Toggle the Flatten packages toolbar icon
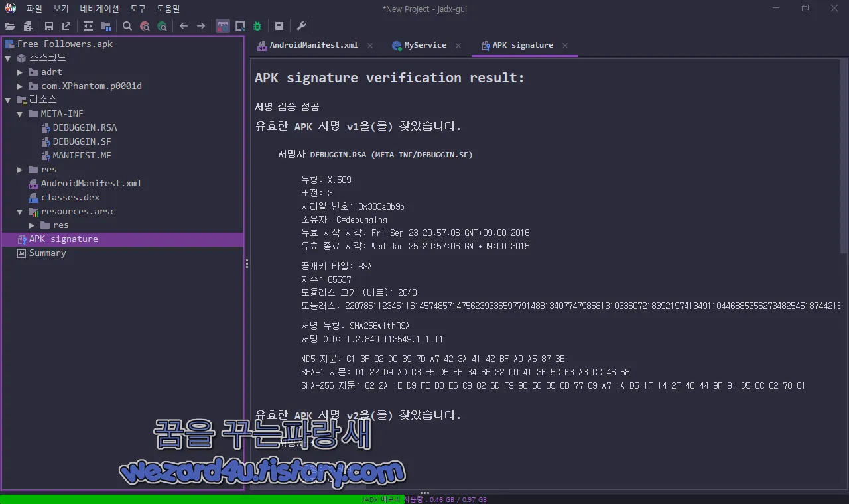Image resolution: width=849 pixels, height=504 pixels. tap(105, 26)
